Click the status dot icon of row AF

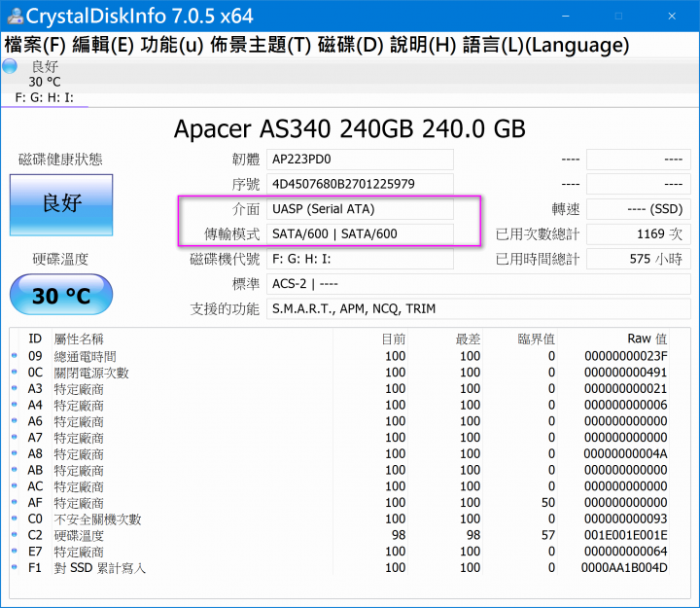coord(15,502)
